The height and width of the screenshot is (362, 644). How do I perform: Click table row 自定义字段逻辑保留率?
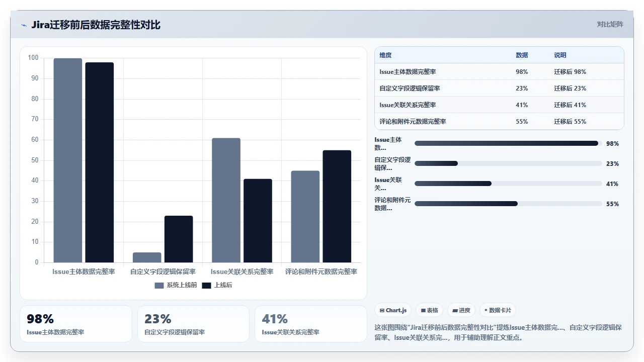(x=499, y=88)
